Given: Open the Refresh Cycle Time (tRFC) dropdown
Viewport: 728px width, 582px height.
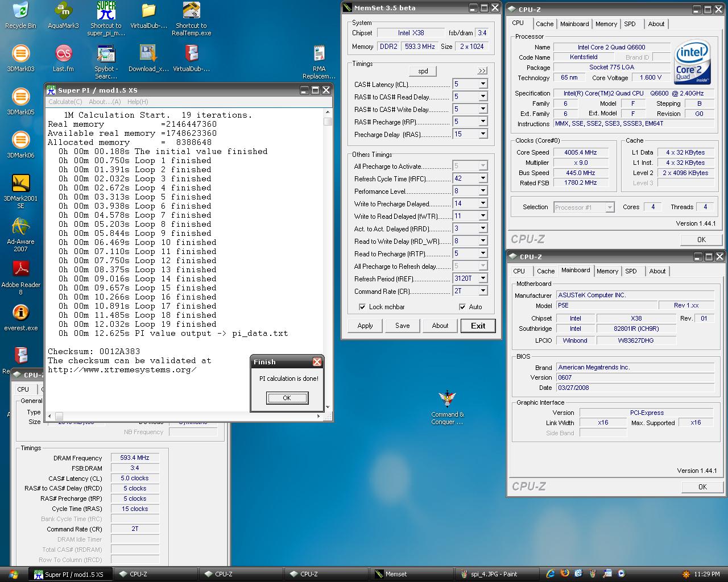Looking at the screenshot, I should click(483, 178).
